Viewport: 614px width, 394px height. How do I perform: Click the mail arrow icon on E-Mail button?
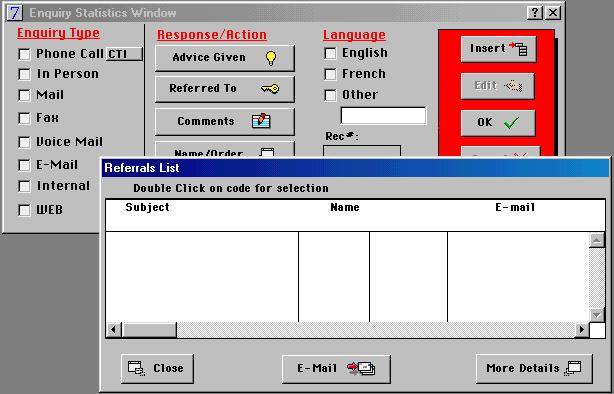361,368
